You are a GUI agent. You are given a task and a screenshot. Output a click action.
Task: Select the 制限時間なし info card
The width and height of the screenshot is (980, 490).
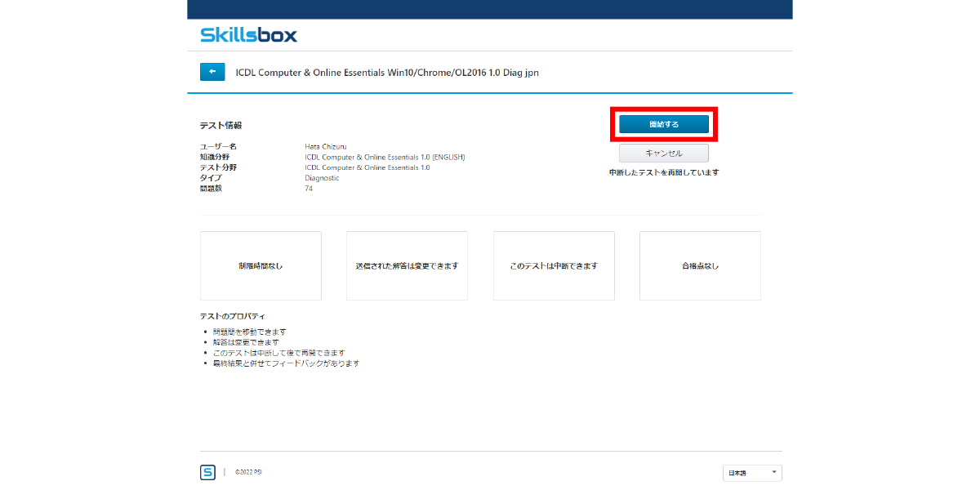point(261,266)
